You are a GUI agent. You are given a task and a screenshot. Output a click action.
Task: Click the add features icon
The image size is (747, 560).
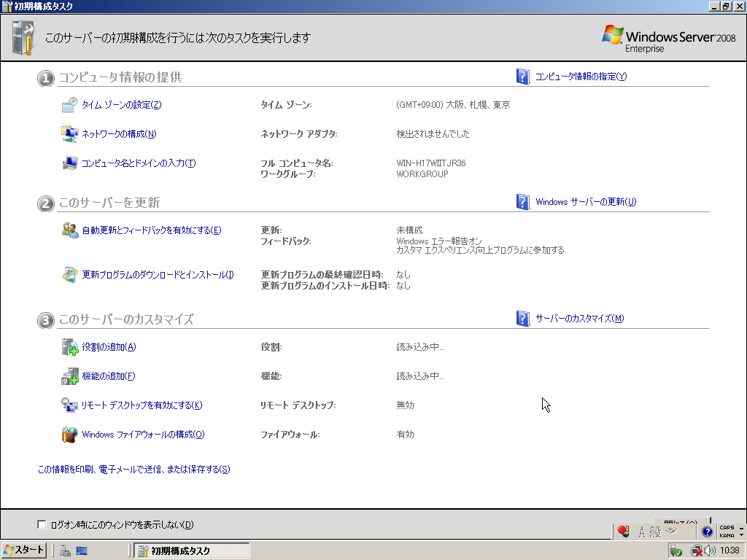click(x=69, y=376)
